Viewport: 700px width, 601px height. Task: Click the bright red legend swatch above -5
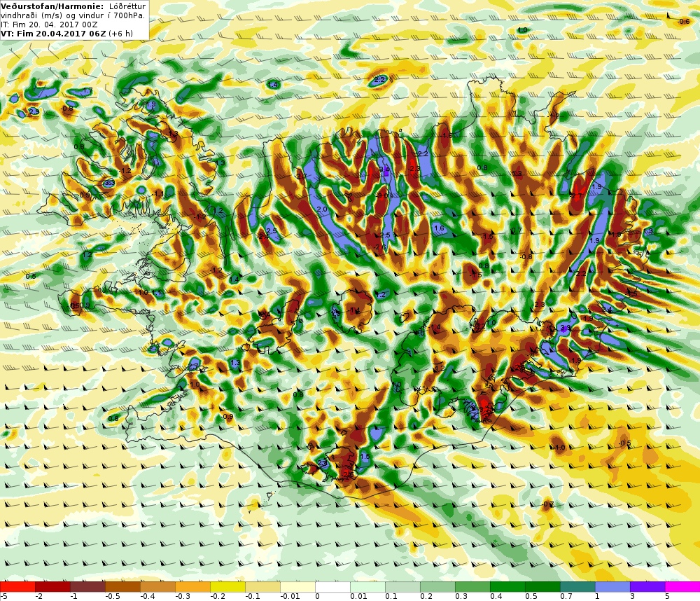17,587
